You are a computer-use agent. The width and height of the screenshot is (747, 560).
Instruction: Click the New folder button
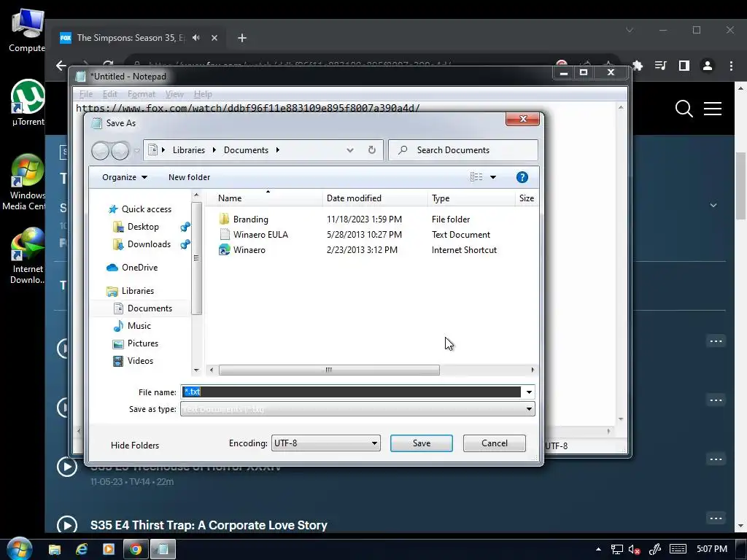click(x=189, y=177)
